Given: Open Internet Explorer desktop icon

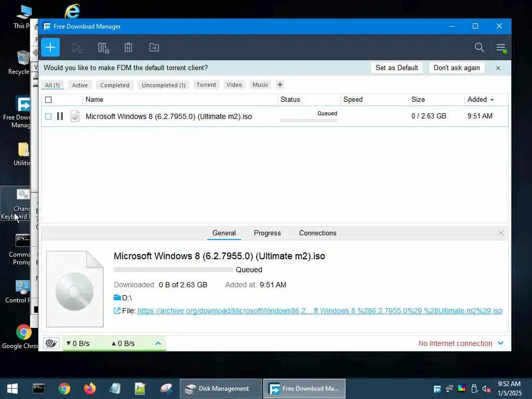Looking at the screenshot, I should (x=72, y=11).
